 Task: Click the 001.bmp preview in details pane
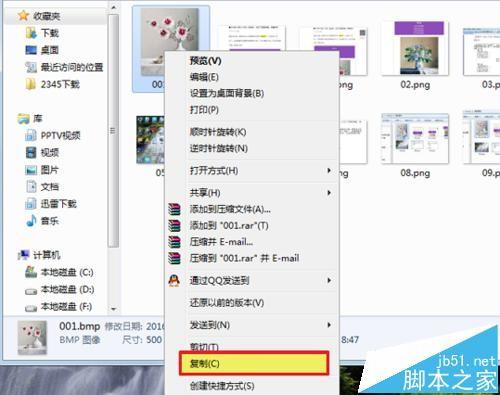[x=32, y=337]
